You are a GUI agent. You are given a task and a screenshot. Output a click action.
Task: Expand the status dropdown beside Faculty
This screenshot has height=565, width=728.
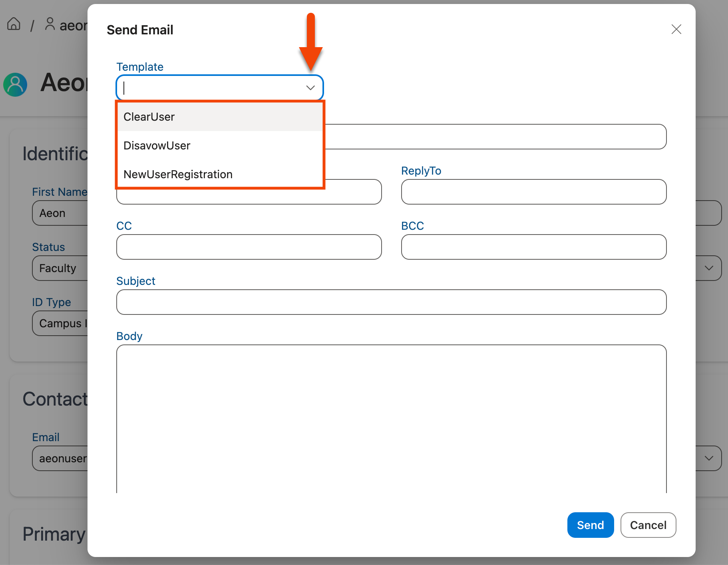click(x=710, y=268)
